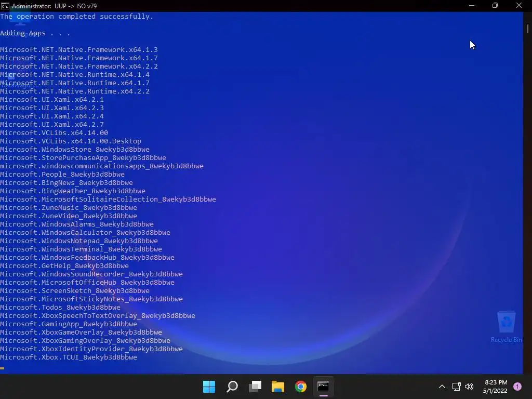Click the Microsoft.XboxIdentityProvider line
The height and width of the screenshot is (399, 532).
tap(91, 349)
